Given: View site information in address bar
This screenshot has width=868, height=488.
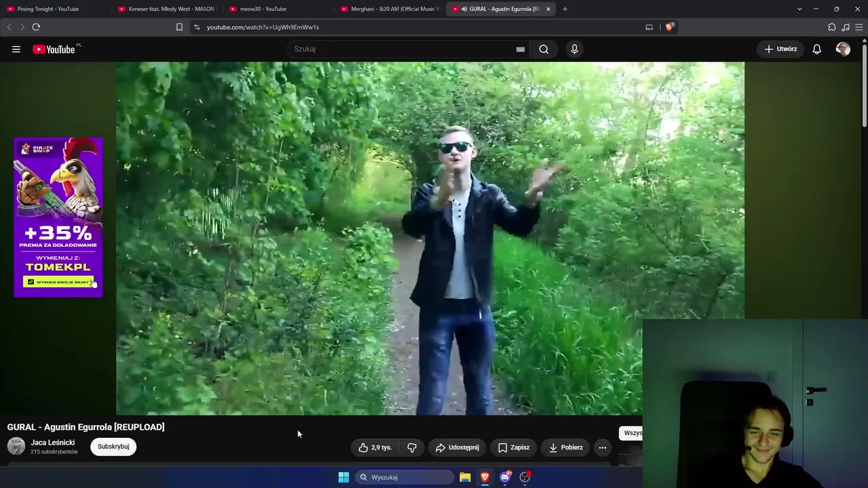Looking at the screenshot, I should (197, 27).
